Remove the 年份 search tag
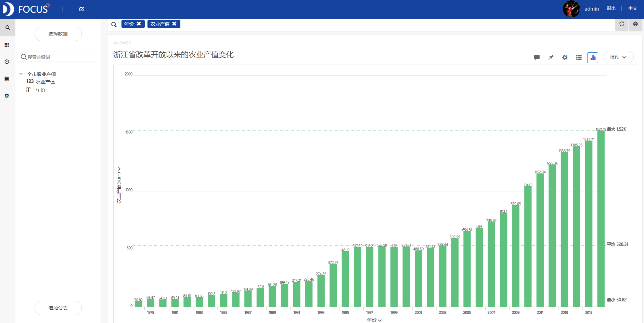The image size is (644, 323). 139,24
